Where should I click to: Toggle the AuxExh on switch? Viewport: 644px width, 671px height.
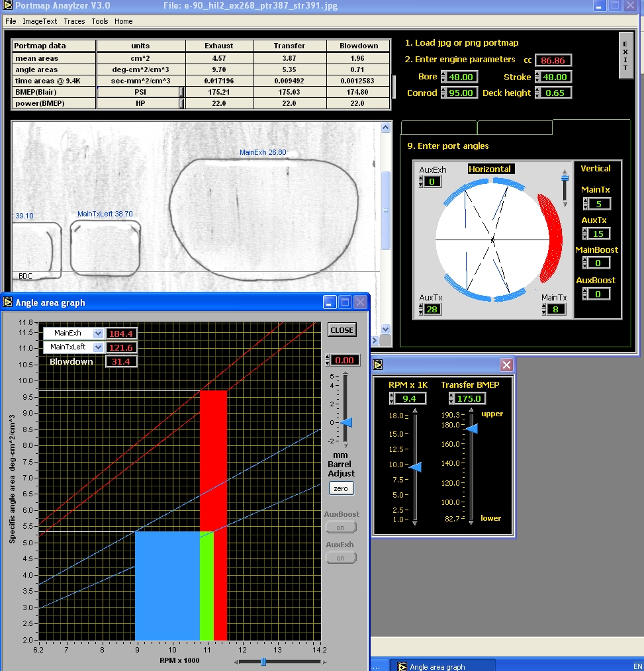pos(341,558)
